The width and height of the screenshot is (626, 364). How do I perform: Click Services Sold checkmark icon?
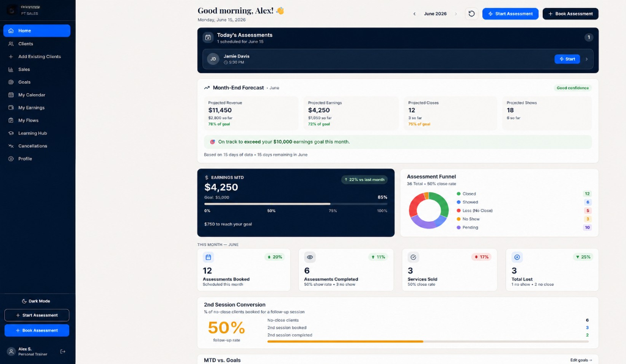(x=413, y=257)
